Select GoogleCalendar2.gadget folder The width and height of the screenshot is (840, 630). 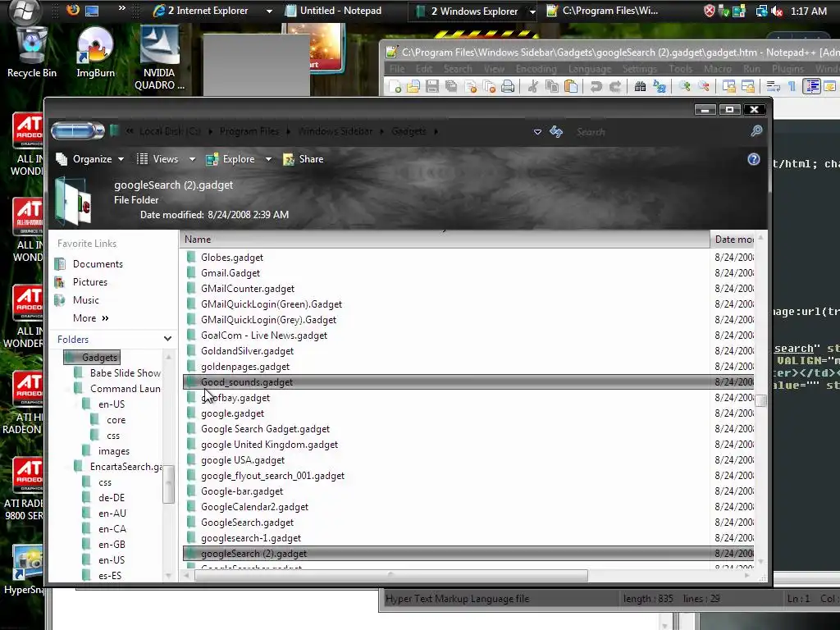click(254, 507)
